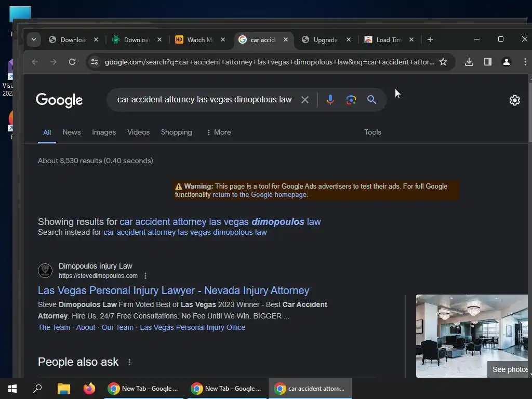This screenshot has height=399, width=532.
Task: Click into the Google search box
Action: pyautogui.click(x=204, y=99)
